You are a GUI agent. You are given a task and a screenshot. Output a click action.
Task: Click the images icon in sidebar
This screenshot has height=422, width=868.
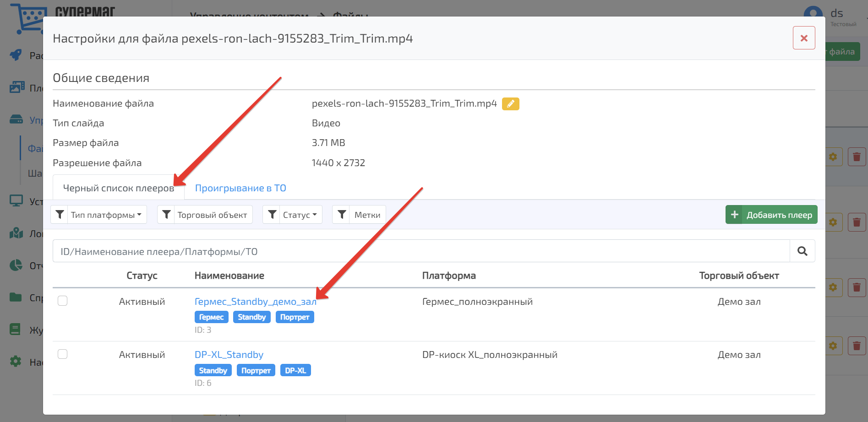tap(17, 87)
